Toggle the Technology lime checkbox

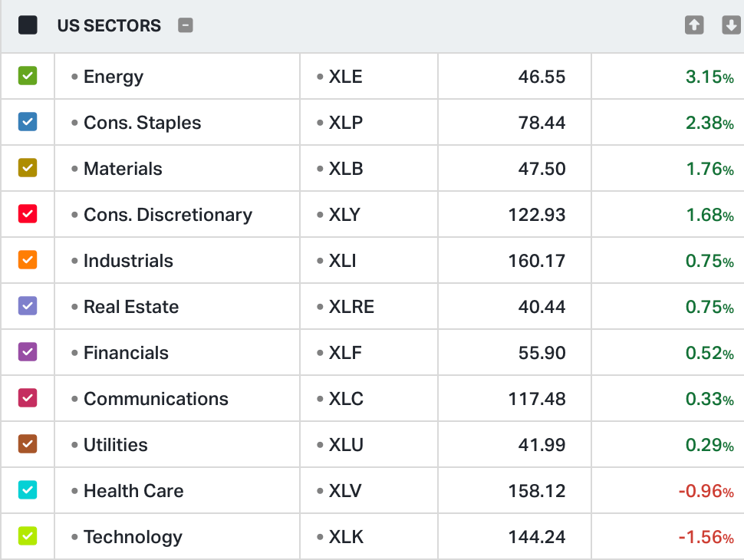pyautogui.click(x=28, y=536)
